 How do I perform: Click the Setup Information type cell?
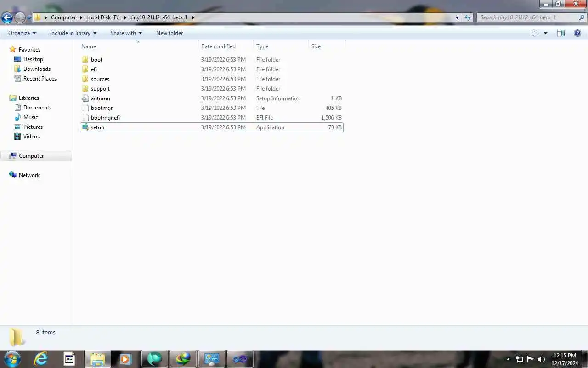(x=278, y=98)
